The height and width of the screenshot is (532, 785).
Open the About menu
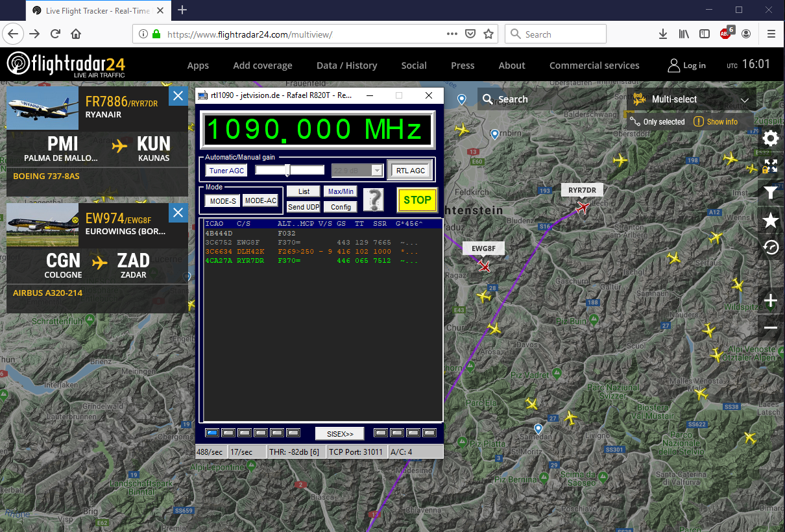(x=512, y=65)
